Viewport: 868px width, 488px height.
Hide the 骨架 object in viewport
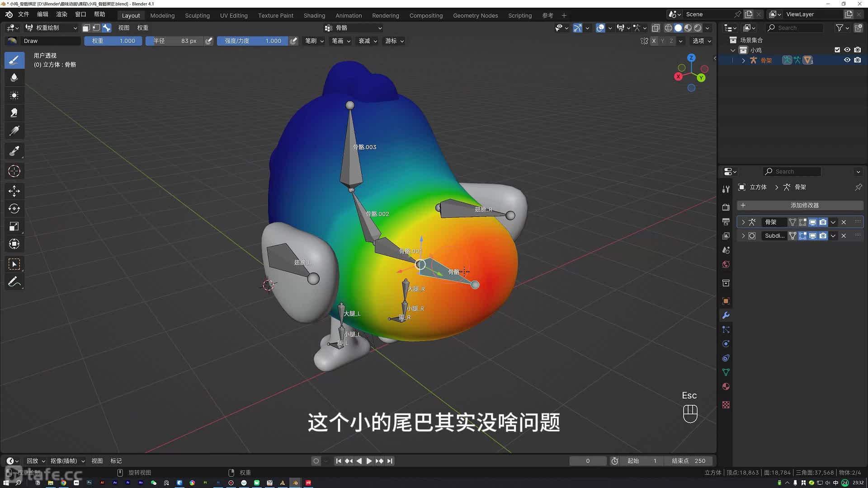tap(847, 60)
